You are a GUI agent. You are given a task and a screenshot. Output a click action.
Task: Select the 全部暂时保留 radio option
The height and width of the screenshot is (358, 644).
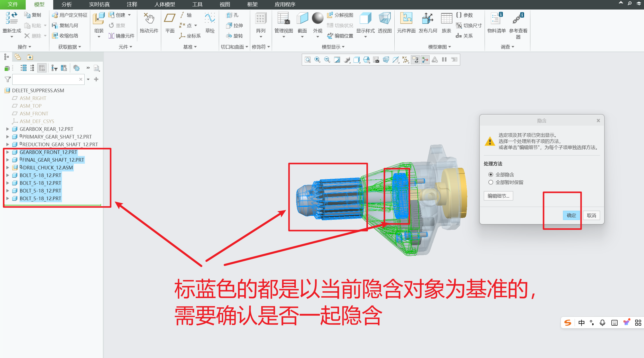tap(491, 182)
